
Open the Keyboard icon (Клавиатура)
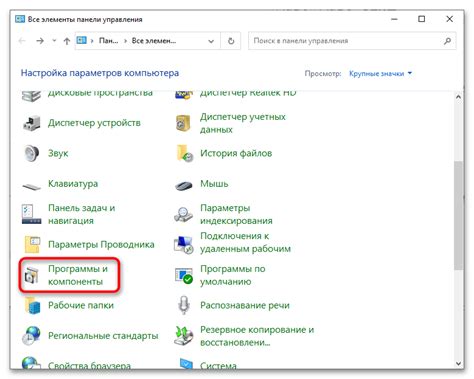coord(32,185)
